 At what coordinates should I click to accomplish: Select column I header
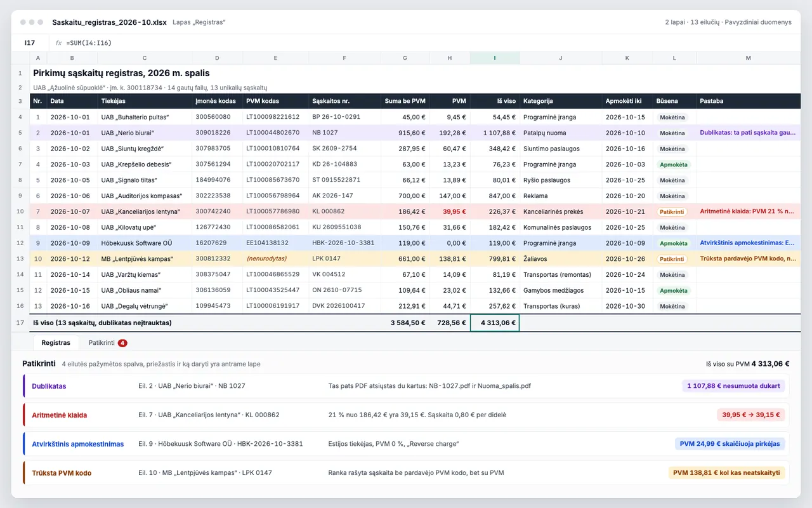point(495,58)
